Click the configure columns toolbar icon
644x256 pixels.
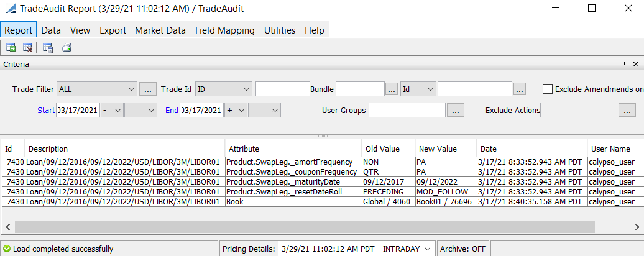point(48,48)
